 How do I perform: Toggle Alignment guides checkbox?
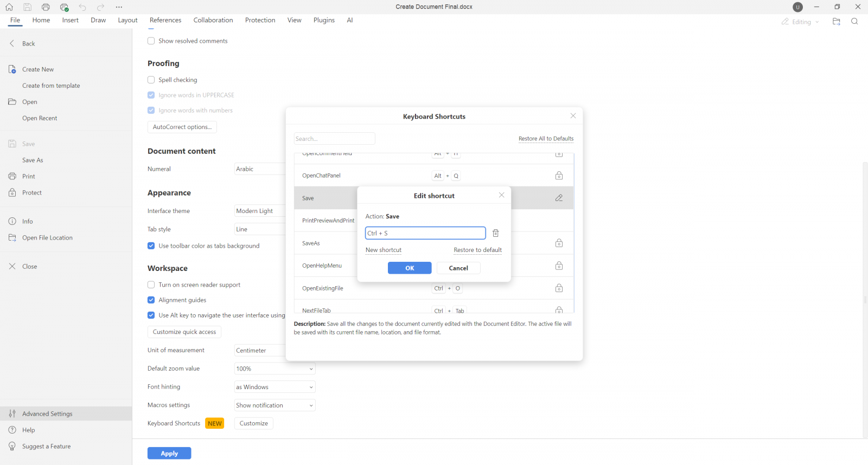151,300
